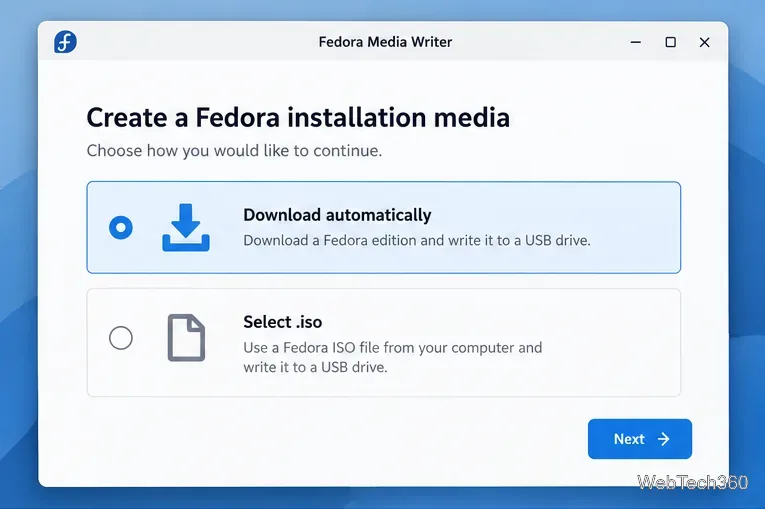Click the Fedora logo in title bar
The image size is (765, 509).
point(65,42)
